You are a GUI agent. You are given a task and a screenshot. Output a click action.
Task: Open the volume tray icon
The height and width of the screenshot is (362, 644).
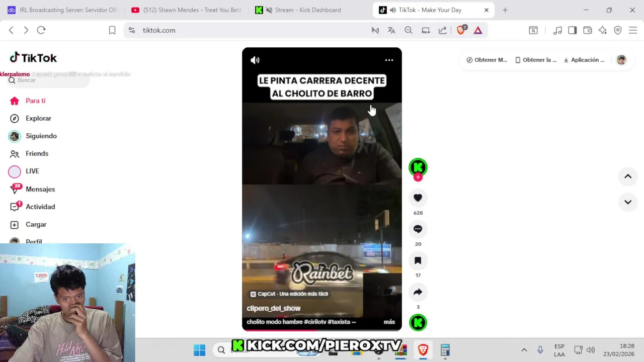pyautogui.click(x=591, y=350)
